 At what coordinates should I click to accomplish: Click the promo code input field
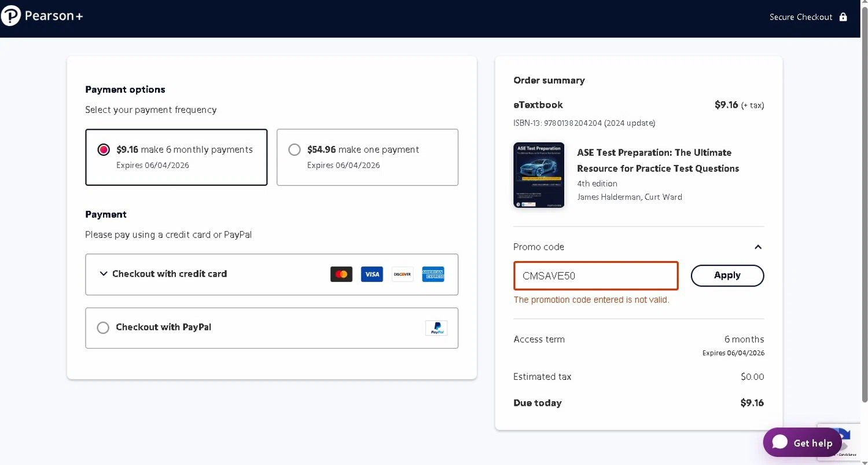pos(596,276)
